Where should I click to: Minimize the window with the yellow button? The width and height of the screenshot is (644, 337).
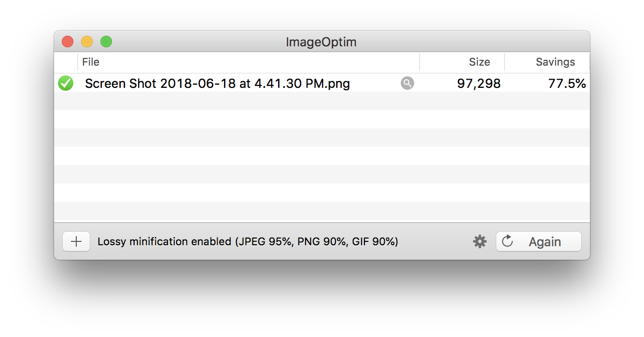pyautogui.click(x=87, y=42)
